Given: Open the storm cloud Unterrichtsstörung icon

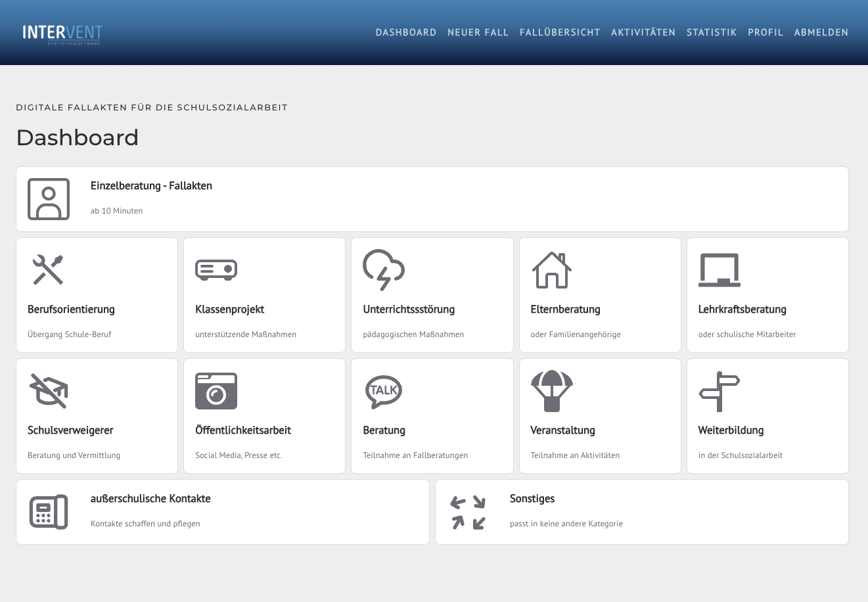Looking at the screenshot, I should pyautogui.click(x=383, y=269).
